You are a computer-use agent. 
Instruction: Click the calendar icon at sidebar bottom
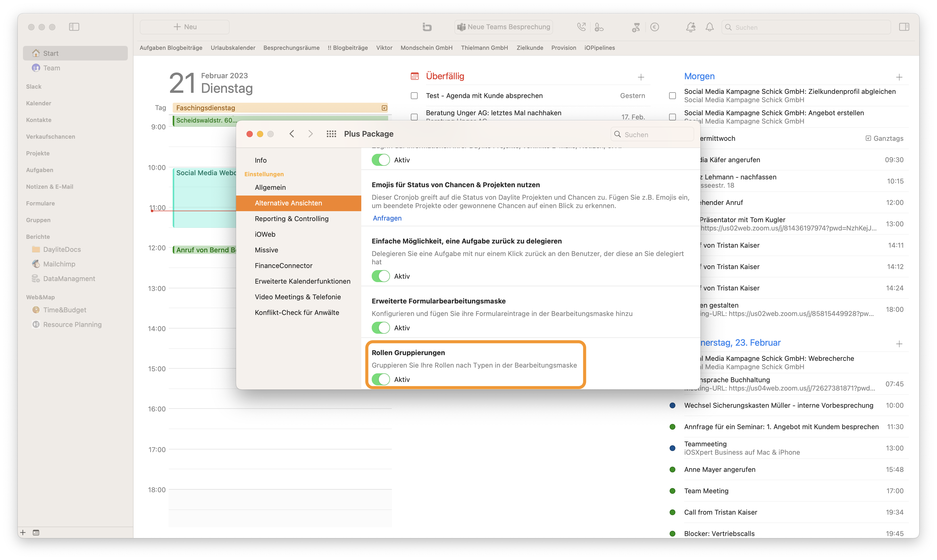pyautogui.click(x=36, y=532)
